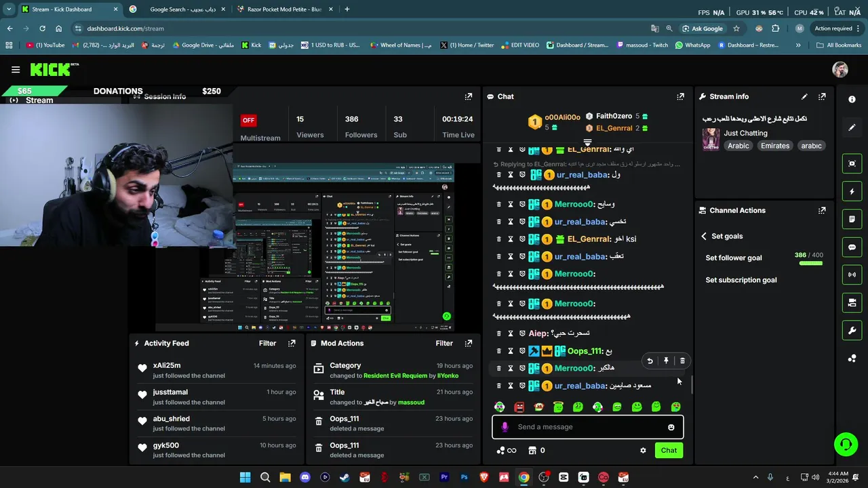868x488 pixels.
Task: Switch to Razor Pocket Mod Petite tab
Action: (285, 9)
